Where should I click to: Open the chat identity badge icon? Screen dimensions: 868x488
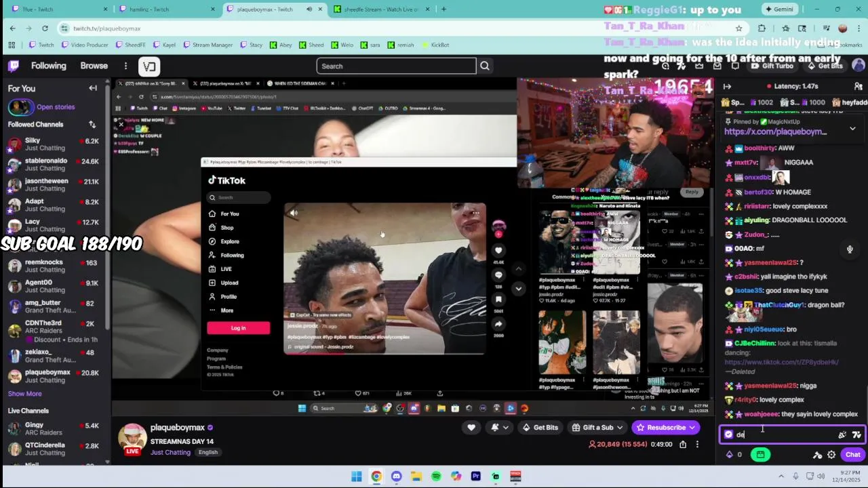pos(728,435)
